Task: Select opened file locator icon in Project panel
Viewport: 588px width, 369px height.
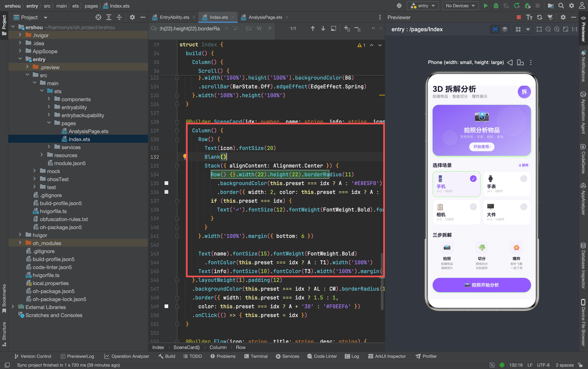Action: click(x=98, y=17)
